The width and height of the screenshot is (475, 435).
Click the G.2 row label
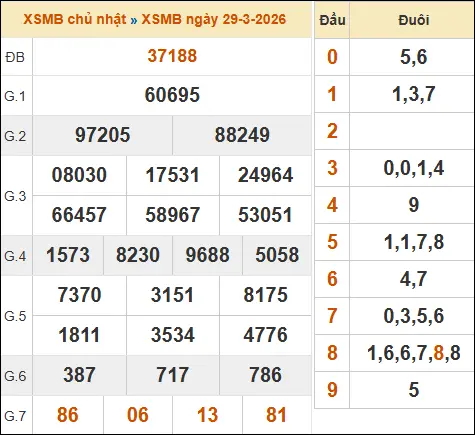(x=15, y=136)
